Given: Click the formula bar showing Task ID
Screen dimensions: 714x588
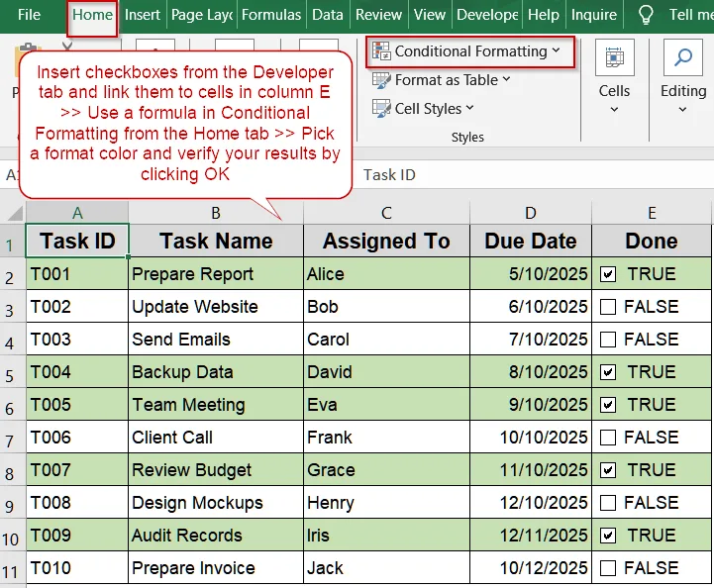Looking at the screenshot, I should coord(533,175).
